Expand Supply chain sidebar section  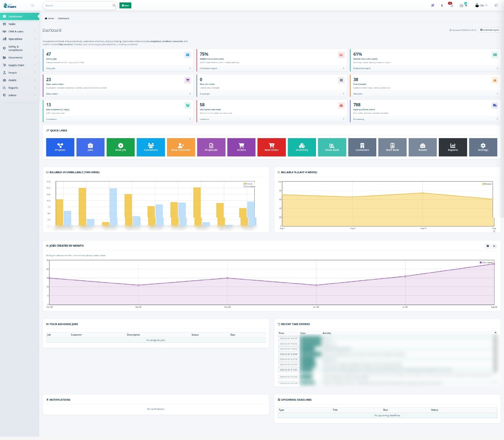20,65
